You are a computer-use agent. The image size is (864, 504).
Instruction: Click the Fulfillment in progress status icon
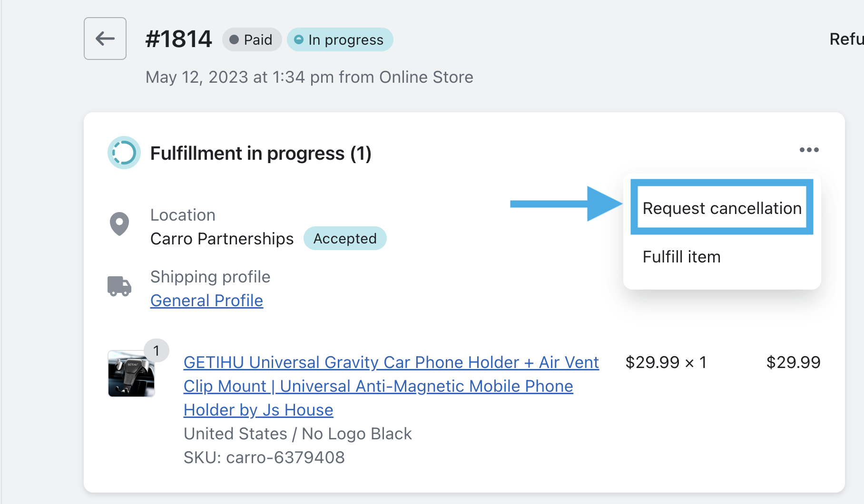[124, 153]
